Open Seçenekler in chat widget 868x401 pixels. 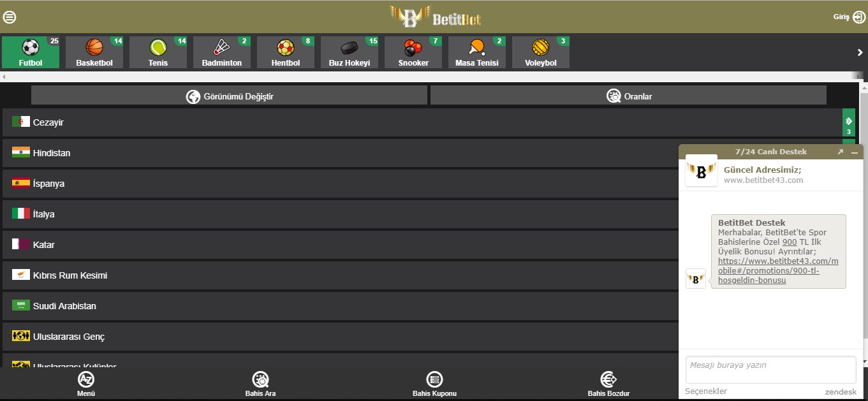tap(706, 391)
